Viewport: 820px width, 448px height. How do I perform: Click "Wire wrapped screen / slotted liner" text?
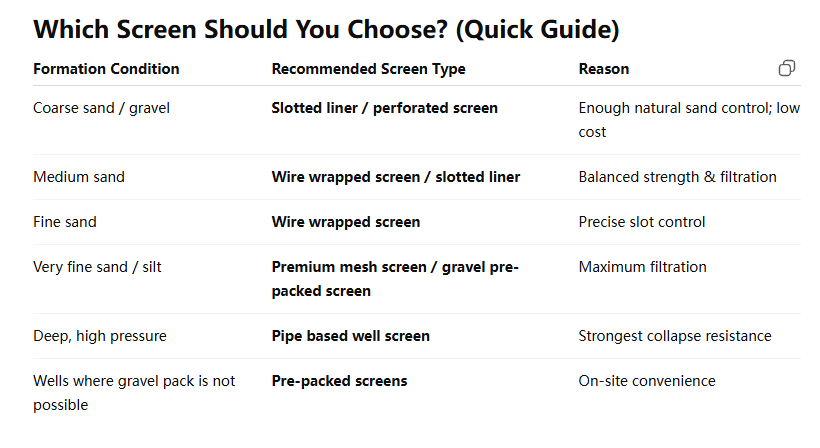[x=395, y=177]
